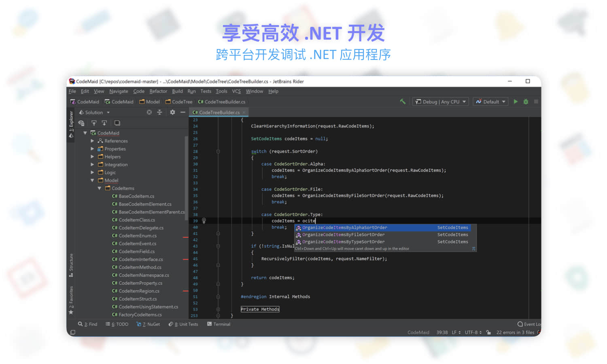
Task: Open the File menu
Action: [x=72, y=91]
